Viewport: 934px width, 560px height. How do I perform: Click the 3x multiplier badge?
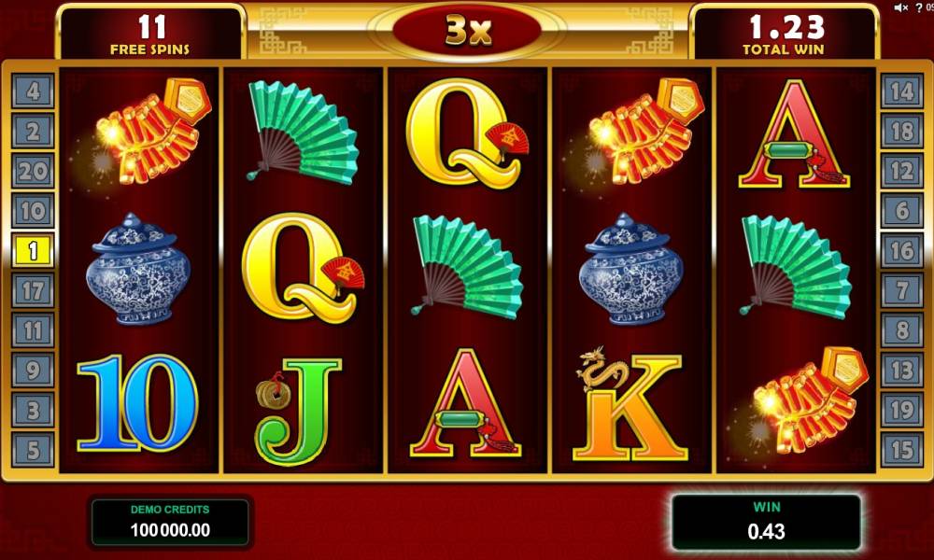coord(467,30)
